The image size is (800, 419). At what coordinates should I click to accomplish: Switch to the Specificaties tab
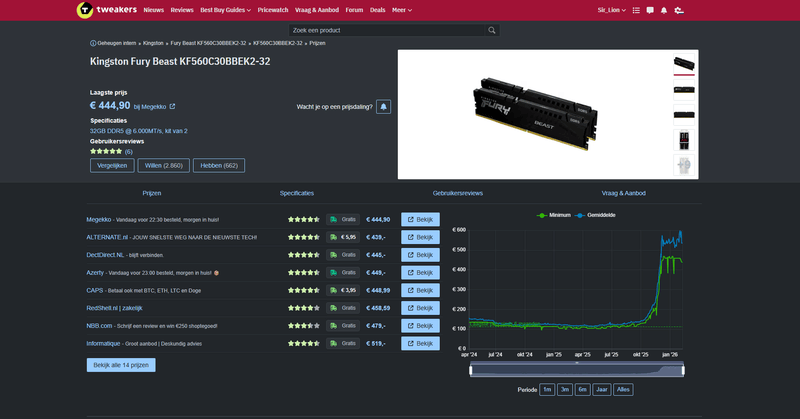297,192
